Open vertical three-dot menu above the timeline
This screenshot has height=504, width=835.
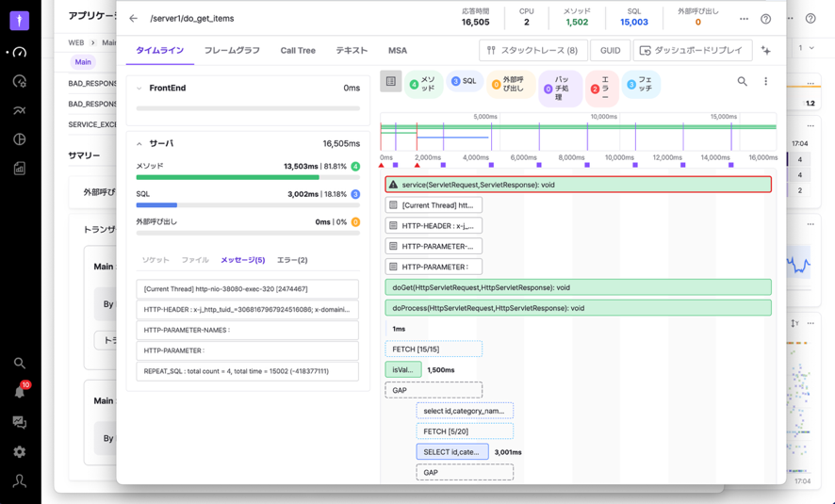765,82
